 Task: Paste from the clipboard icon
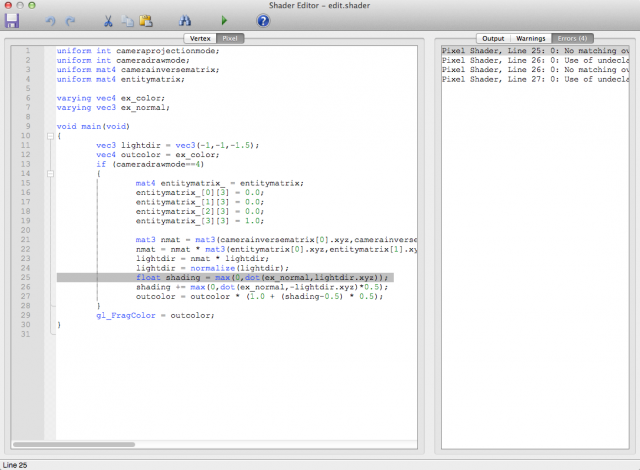coord(146,19)
